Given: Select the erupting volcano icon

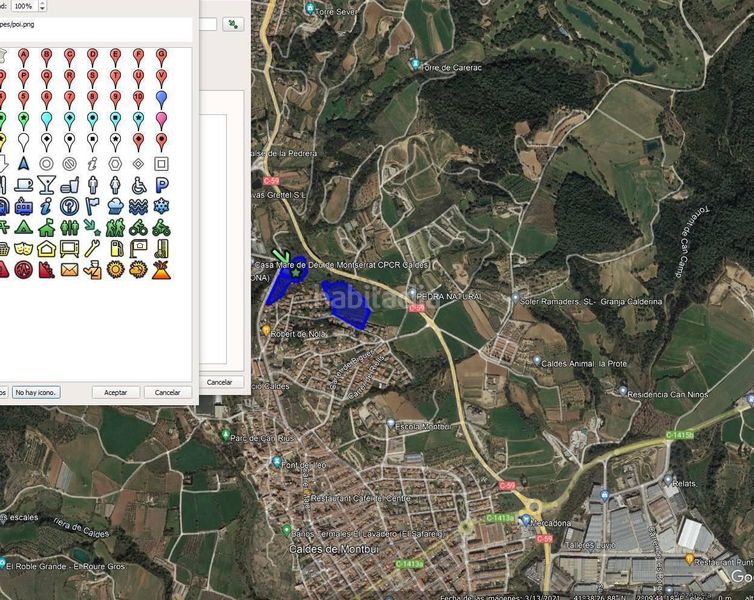Looking at the screenshot, I should [162, 270].
